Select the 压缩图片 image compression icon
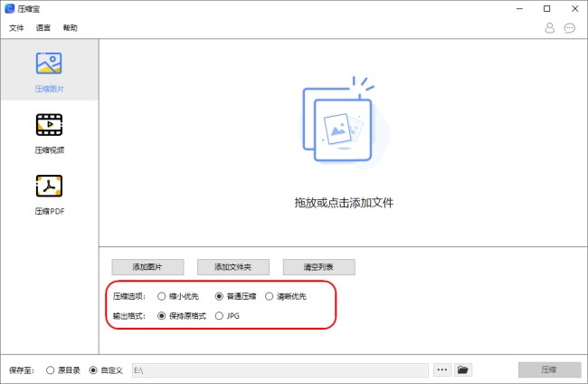Image resolution: width=588 pixels, height=384 pixels. click(x=49, y=63)
